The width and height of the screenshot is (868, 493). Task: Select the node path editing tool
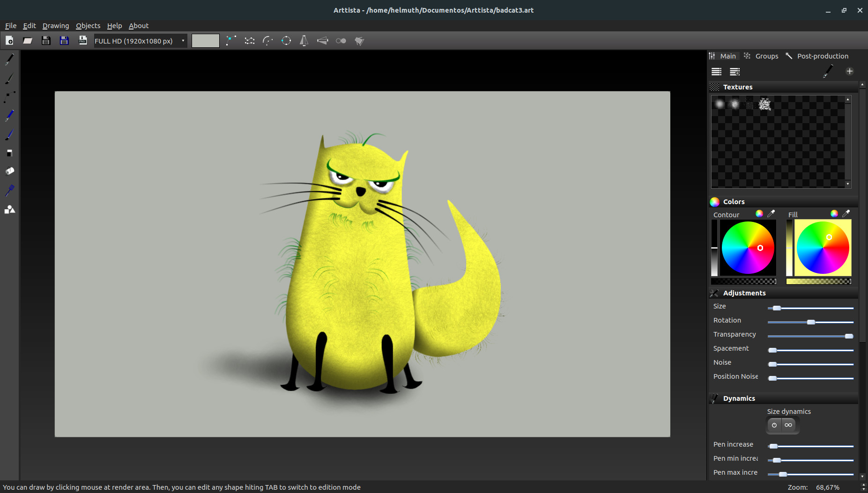tap(9, 96)
